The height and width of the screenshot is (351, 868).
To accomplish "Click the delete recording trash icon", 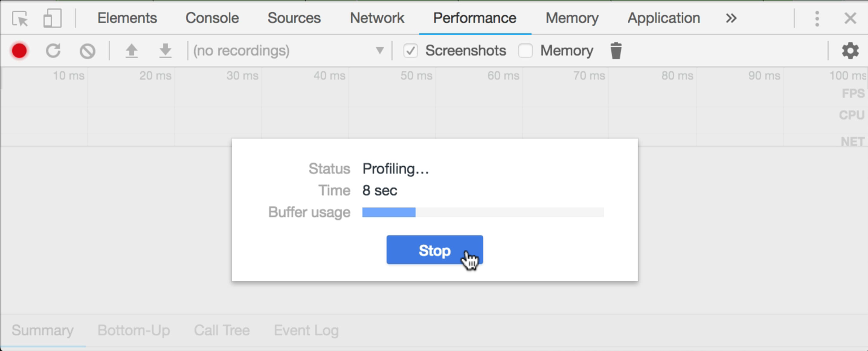I will coord(616,51).
